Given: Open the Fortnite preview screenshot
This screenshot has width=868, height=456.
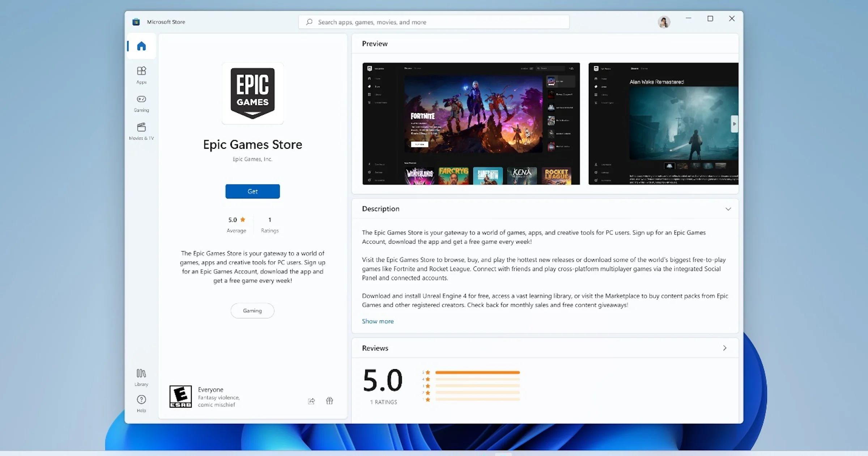Looking at the screenshot, I should [x=471, y=124].
